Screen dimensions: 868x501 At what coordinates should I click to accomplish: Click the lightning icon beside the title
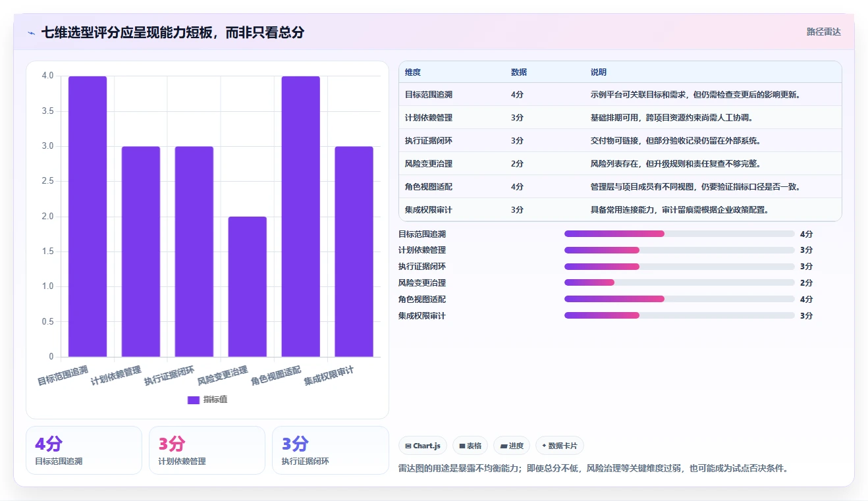coord(31,32)
